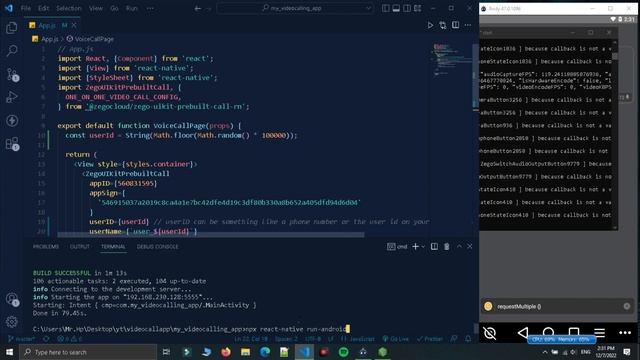This screenshot has width=640, height=360.
Task: Click the editor horizontal scrollbar
Action: click(x=211, y=235)
